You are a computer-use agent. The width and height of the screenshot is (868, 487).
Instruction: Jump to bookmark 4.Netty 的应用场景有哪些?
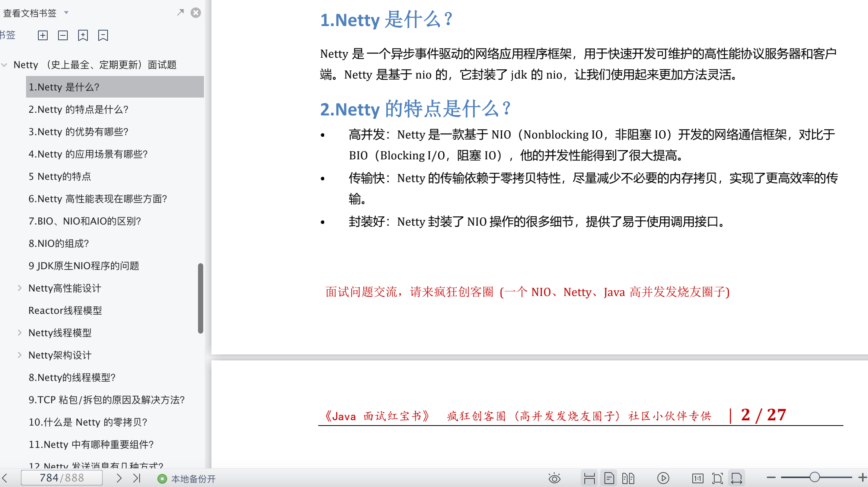[x=88, y=154]
